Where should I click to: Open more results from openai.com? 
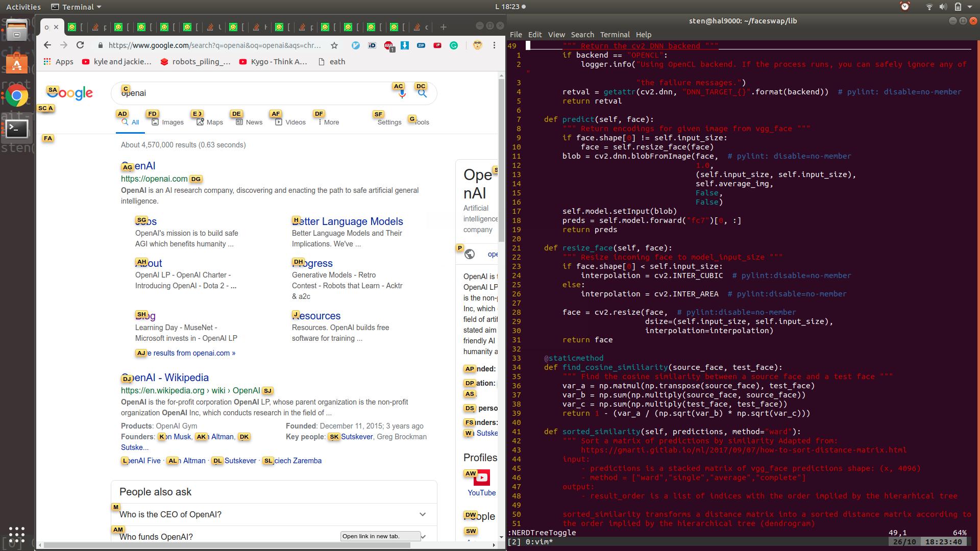point(185,353)
